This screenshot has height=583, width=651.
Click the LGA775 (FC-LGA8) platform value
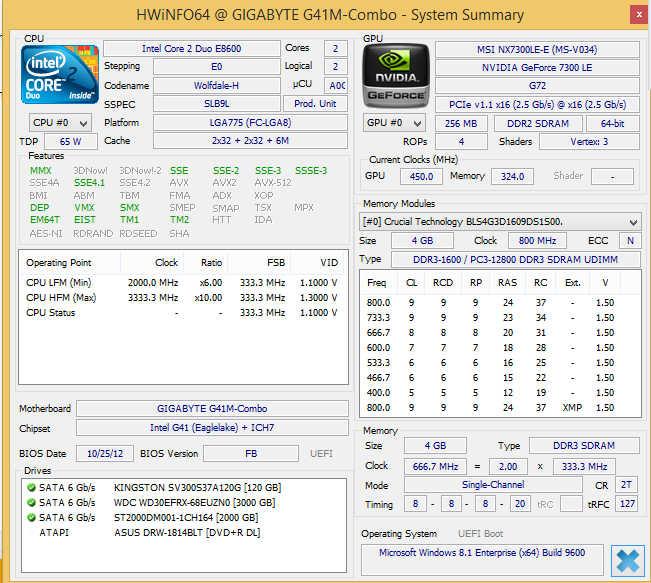[x=250, y=123]
